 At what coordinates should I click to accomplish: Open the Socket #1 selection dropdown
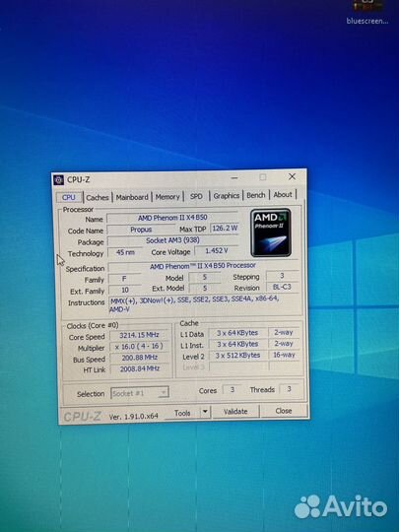140,393
